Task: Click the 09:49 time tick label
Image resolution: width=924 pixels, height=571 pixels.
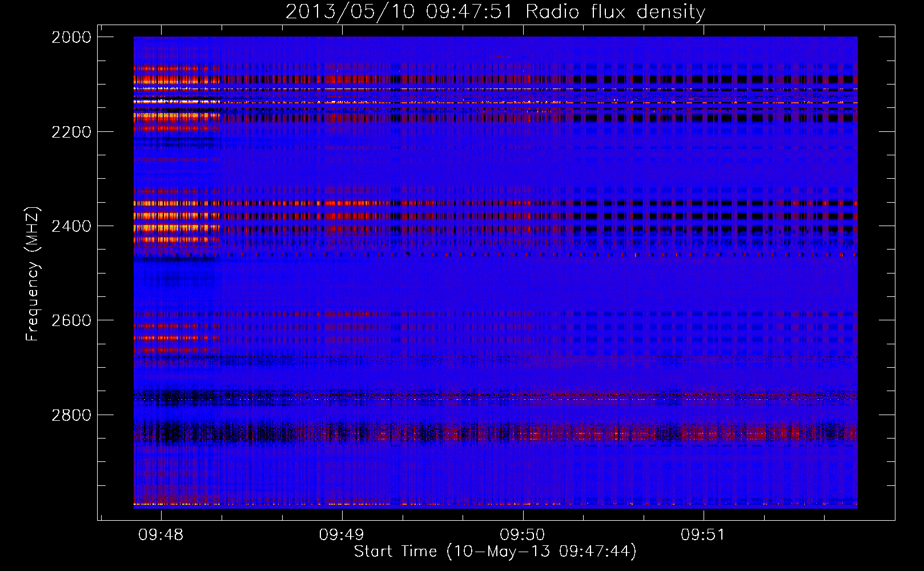Action: click(342, 534)
